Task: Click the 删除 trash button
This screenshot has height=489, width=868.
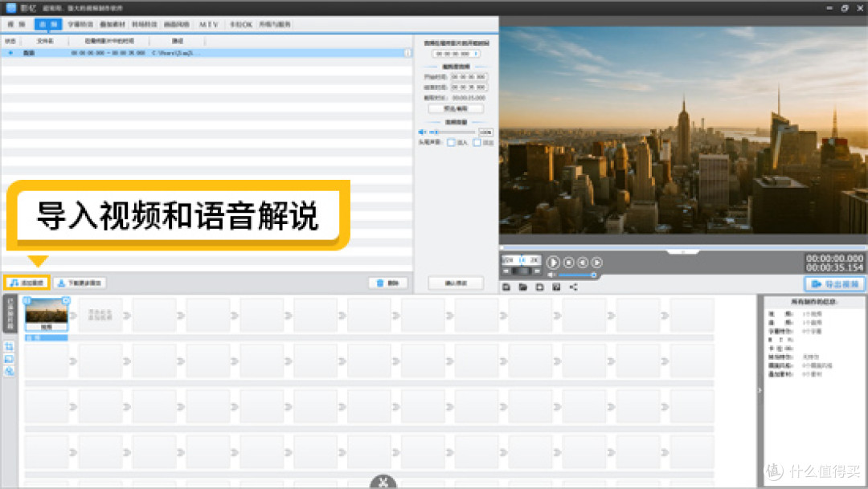Action: pos(388,283)
